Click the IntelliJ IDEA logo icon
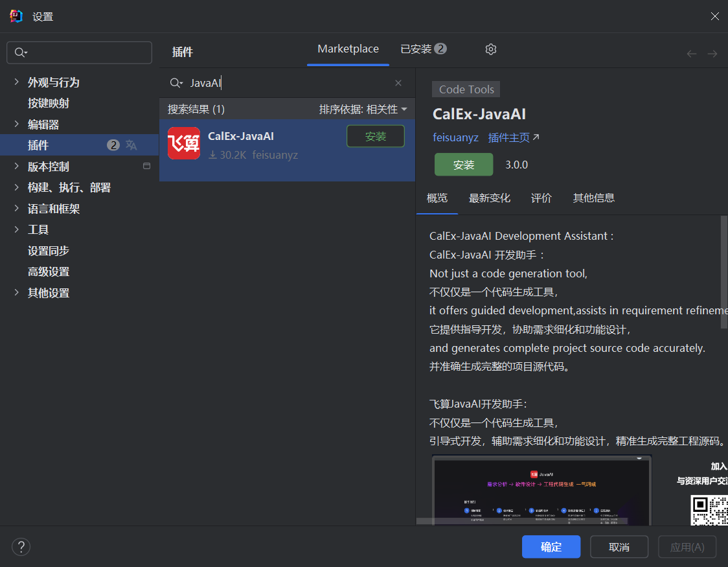Image resolution: width=728 pixels, height=567 pixels. point(16,16)
